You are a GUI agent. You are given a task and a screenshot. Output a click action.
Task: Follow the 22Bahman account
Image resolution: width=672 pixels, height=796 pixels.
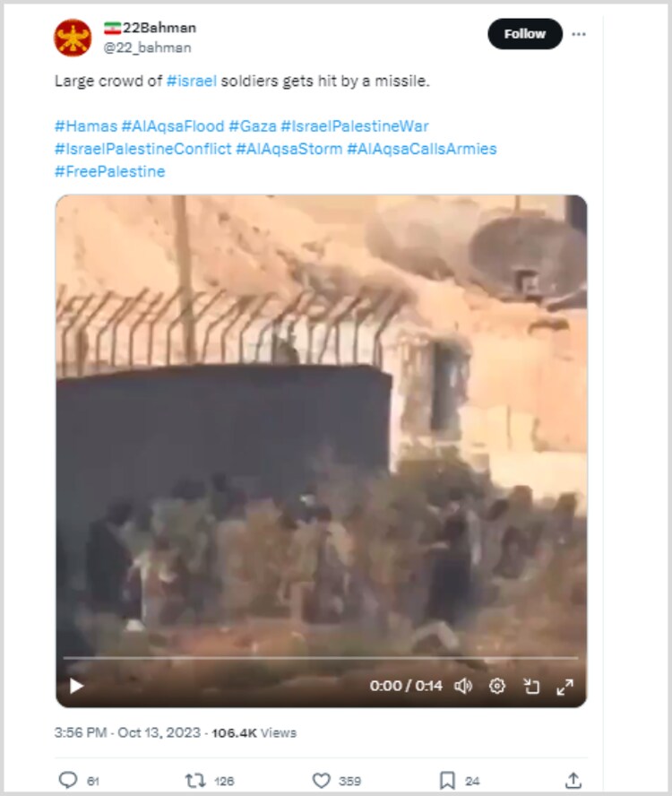(525, 34)
